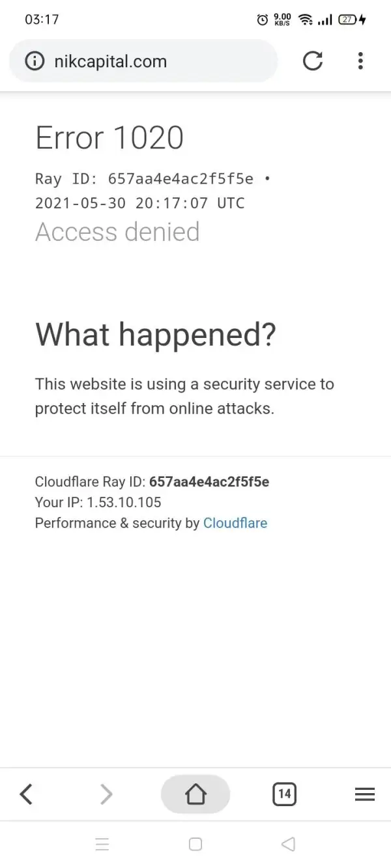
Task: Tap the bold Cloudflare Ray ID value
Action: click(x=209, y=482)
